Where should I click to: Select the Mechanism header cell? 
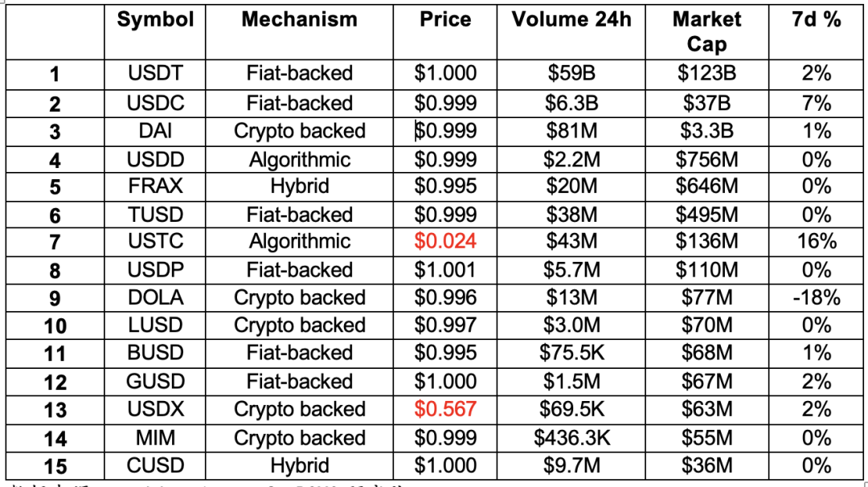pyautogui.click(x=300, y=32)
